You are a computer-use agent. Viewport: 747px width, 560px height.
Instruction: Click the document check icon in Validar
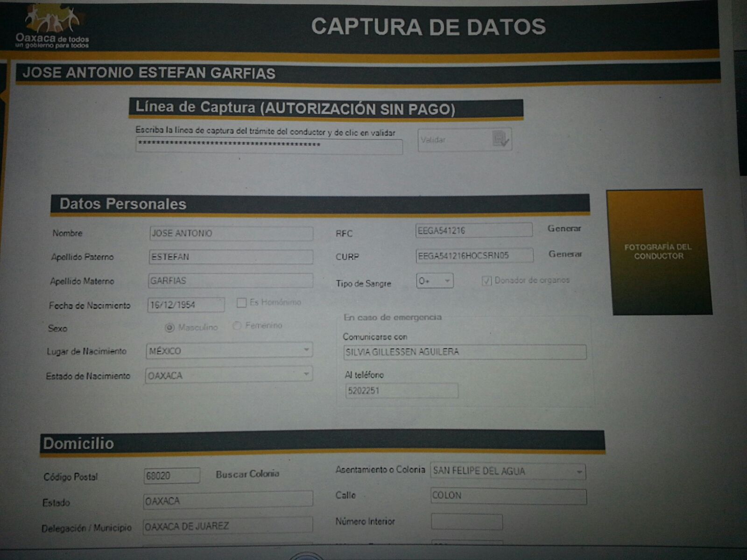coord(500,139)
